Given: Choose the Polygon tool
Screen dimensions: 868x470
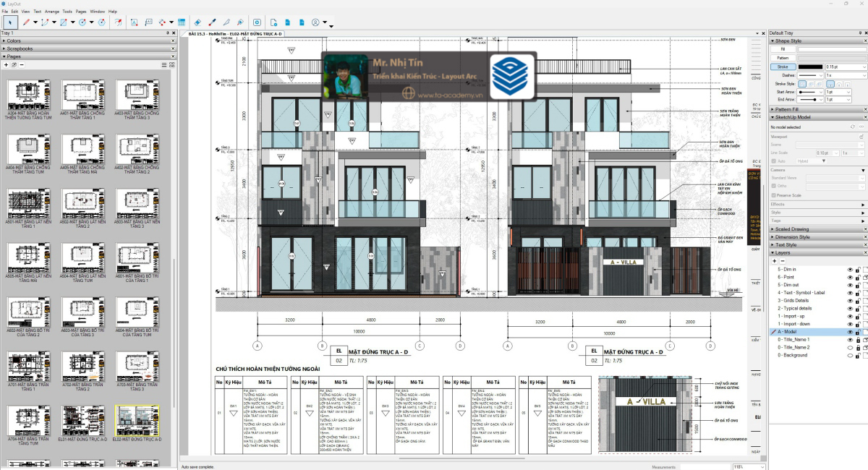Looking at the screenshot, I should 101,22.
